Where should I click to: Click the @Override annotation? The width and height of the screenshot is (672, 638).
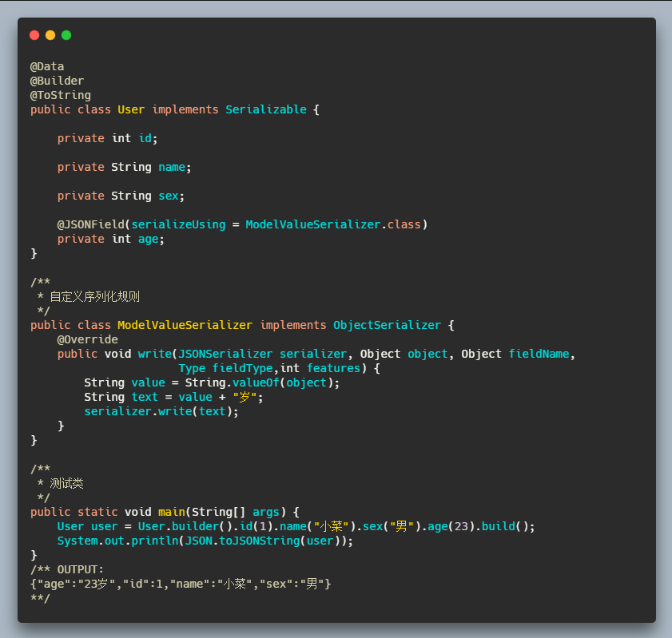click(87, 339)
